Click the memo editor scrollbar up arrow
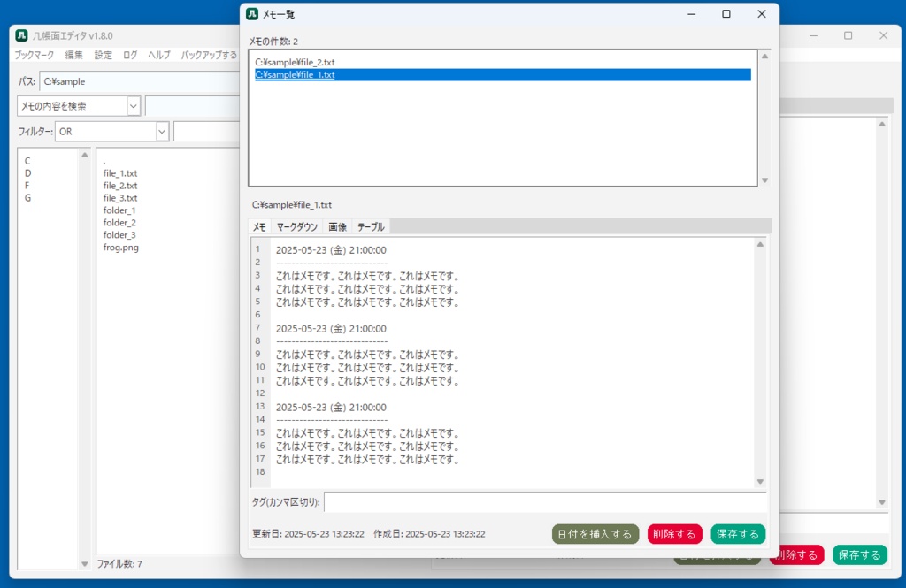906x588 pixels. click(760, 244)
